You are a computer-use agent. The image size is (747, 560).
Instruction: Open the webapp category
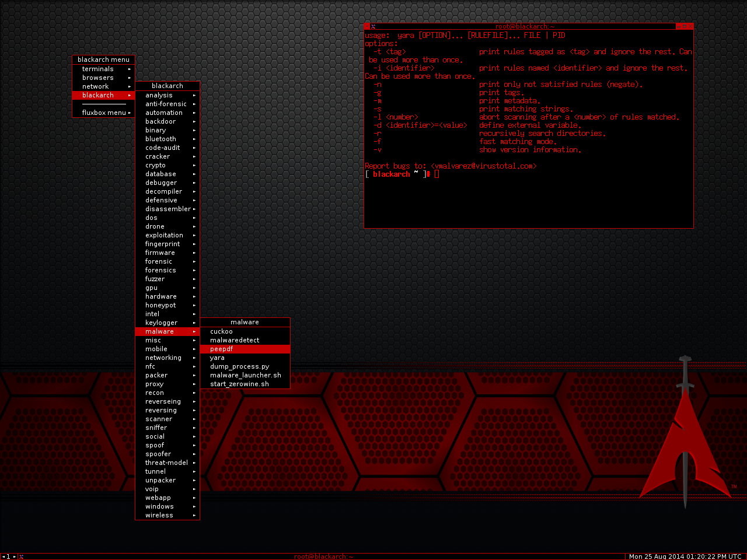tap(167, 498)
